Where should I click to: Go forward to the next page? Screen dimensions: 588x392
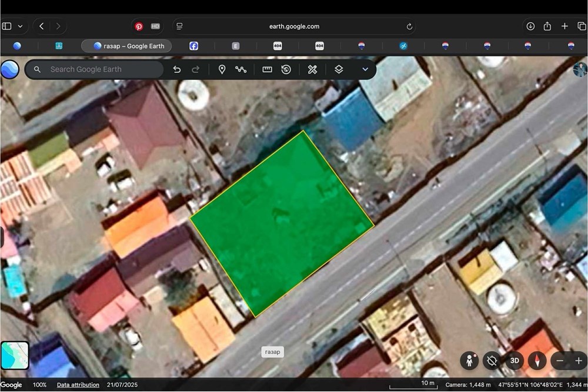pyautogui.click(x=58, y=26)
